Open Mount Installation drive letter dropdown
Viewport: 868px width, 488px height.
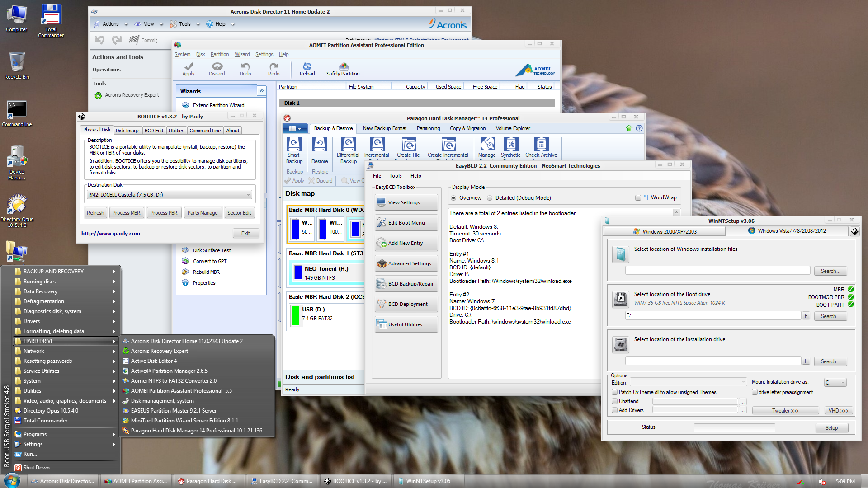coord(835,382)
